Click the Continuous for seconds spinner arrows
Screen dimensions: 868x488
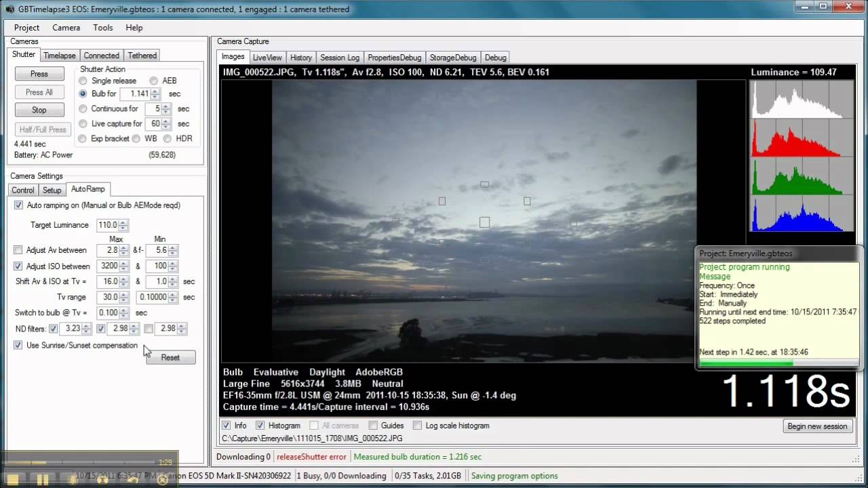(166, 109)
